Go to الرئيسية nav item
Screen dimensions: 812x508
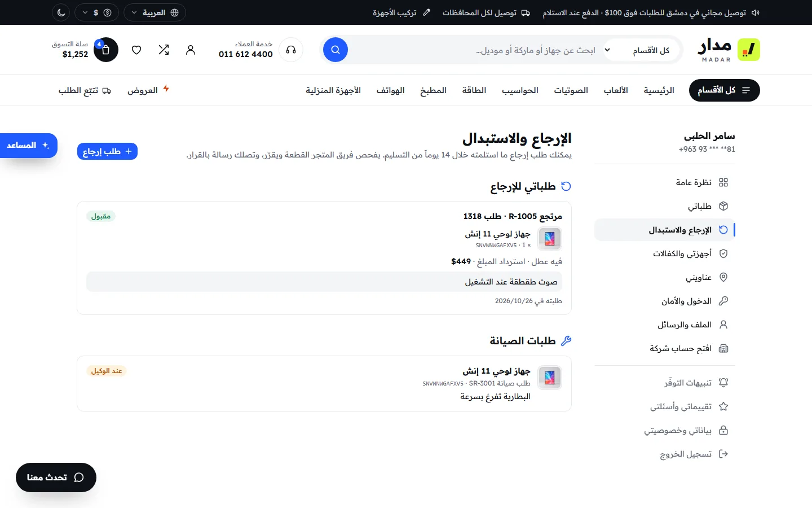(x=659, y=90)
